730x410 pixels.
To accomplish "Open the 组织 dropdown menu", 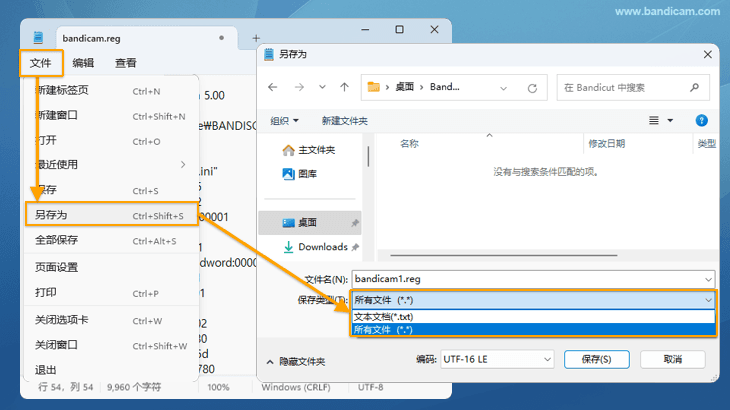I will (284, 121).
